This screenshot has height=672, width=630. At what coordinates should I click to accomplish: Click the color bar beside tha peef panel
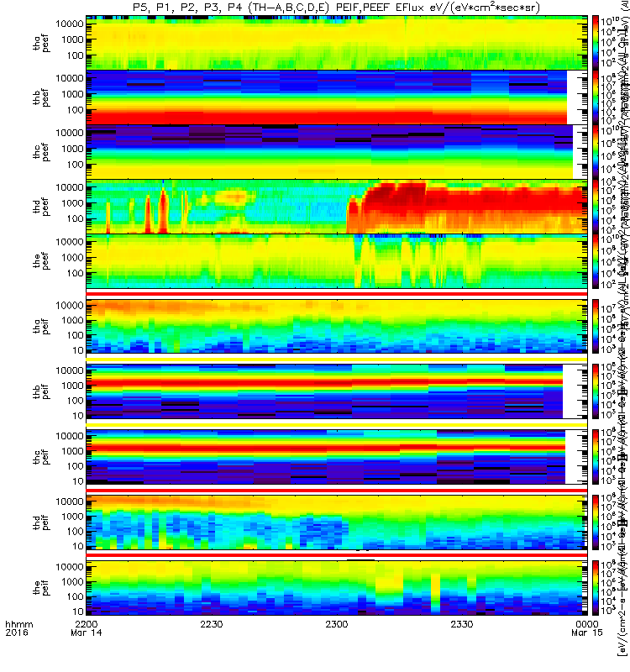[x=596, y=43]
